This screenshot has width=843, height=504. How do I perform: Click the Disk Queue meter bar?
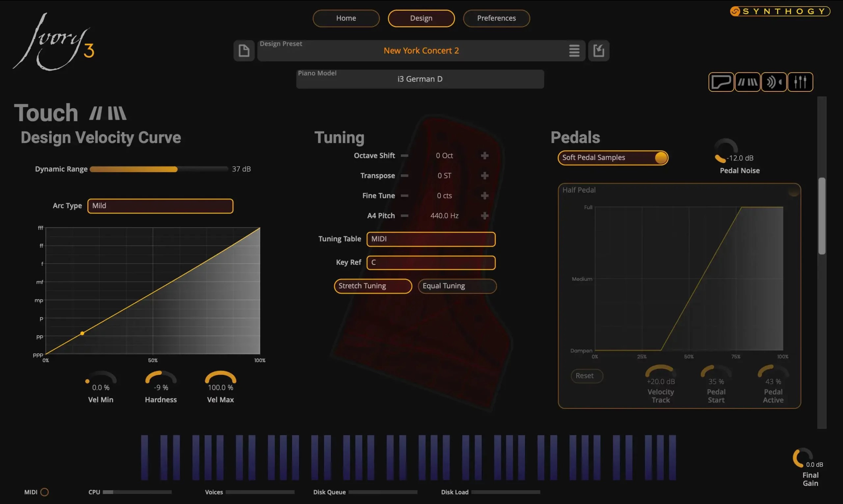383,492
